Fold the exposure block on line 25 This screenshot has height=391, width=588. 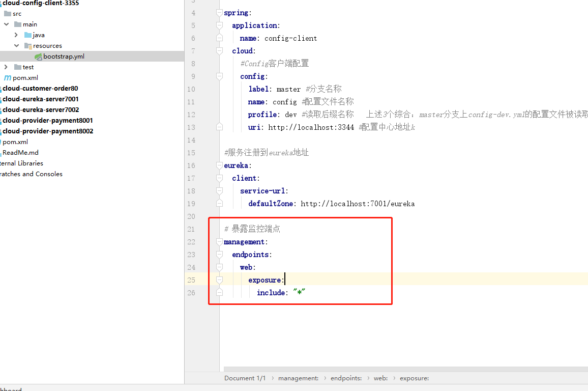point(219,281)
